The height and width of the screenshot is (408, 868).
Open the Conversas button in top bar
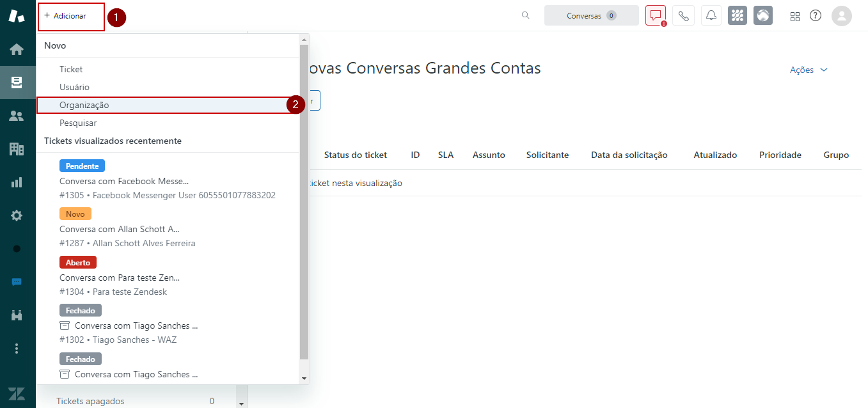coord(591,15)
